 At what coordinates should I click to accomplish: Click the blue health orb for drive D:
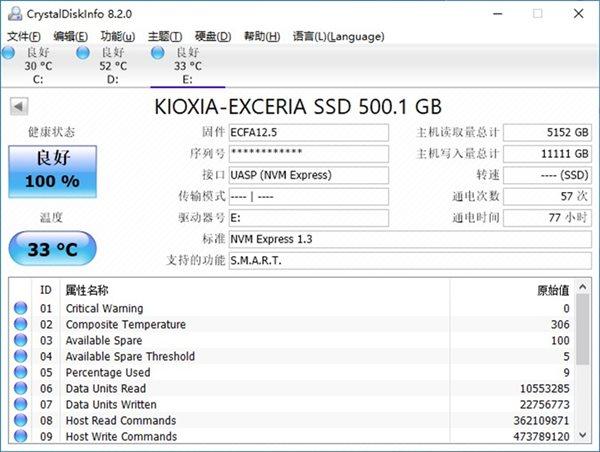(x=83, y=53)
